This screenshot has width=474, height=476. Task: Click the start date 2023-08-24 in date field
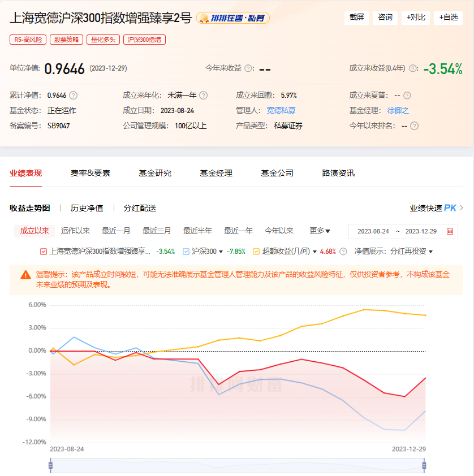coord(373,231)
